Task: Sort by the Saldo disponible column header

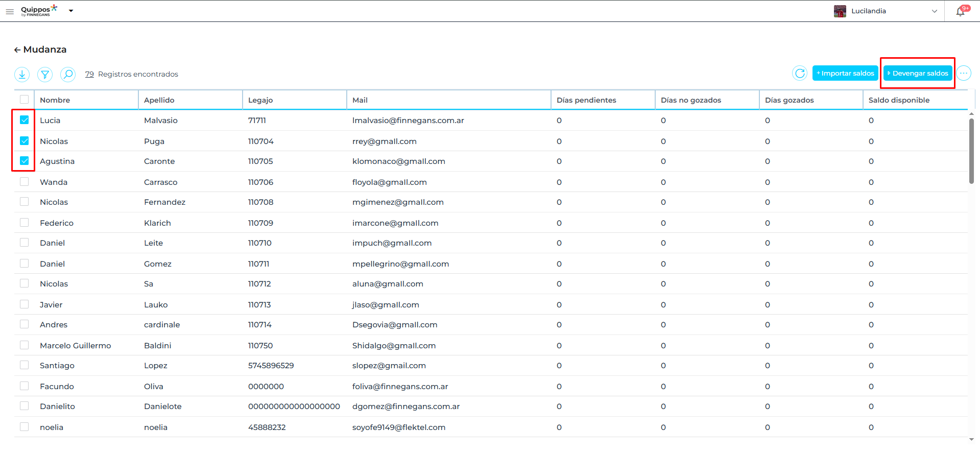Action: (899, 100)
